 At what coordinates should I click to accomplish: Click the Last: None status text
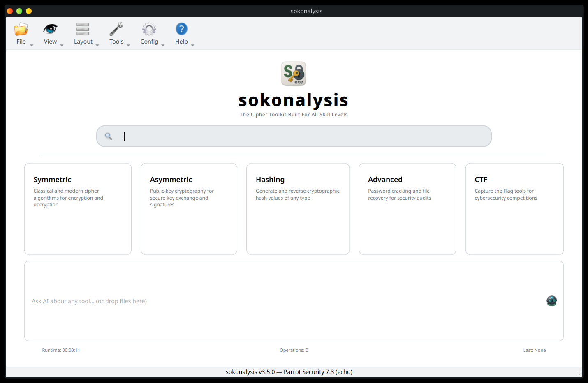pos(535,350)
